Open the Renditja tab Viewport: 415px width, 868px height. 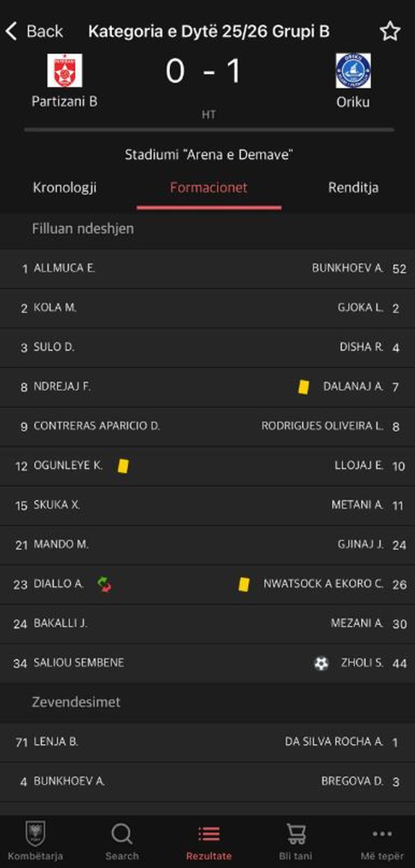coord(353,188)
